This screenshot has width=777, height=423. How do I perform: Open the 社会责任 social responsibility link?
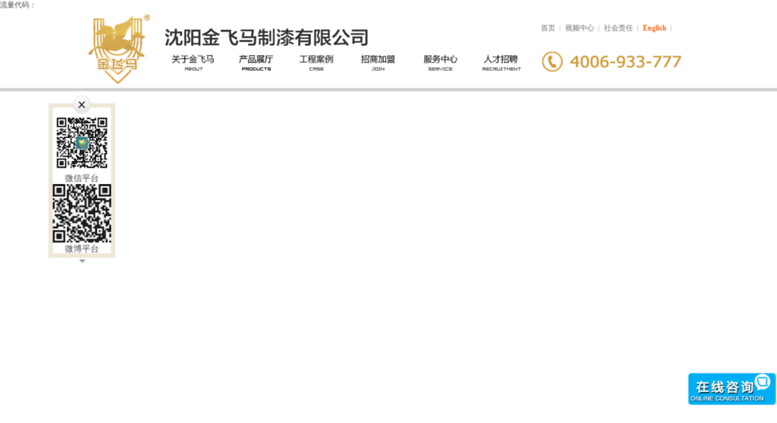click(618, 28)
